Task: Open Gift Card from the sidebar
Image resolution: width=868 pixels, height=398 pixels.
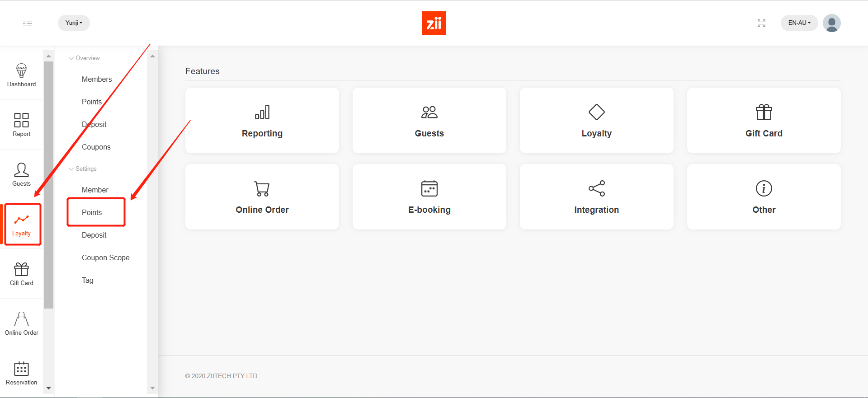Action: coord(21,274)
